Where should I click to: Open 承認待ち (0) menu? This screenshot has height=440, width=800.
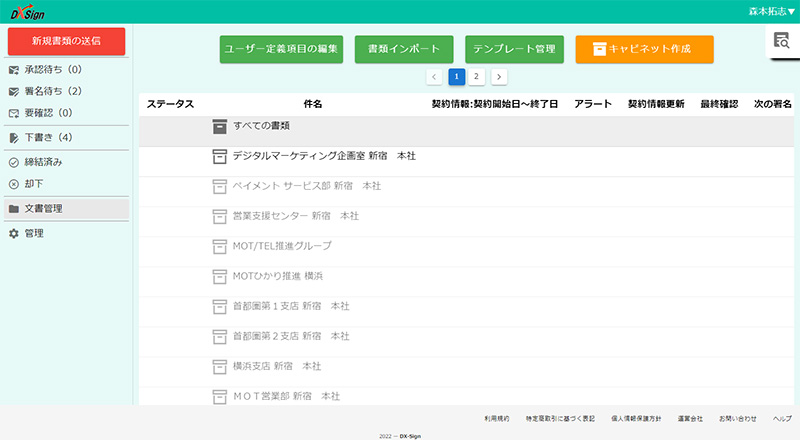pos(66,69)
